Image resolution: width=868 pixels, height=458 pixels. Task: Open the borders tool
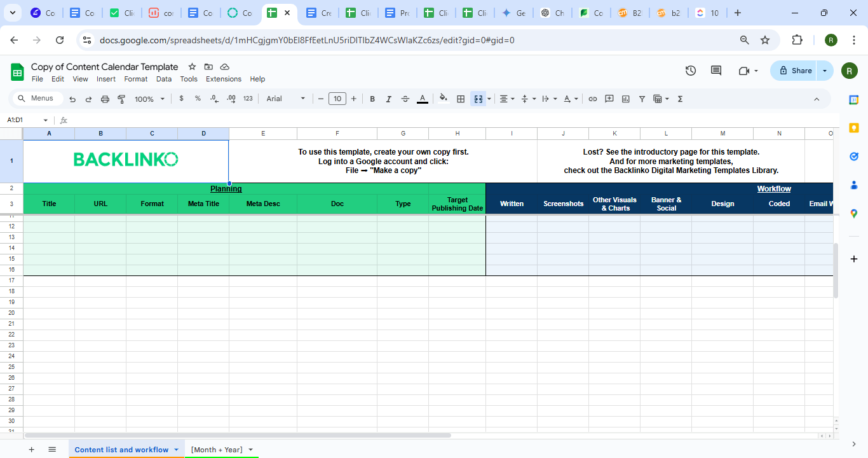(x=461, y=99)
